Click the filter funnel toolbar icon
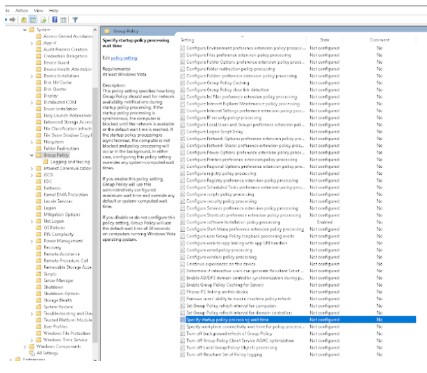Viewport: 427px width, 373px height. (75, 20)
